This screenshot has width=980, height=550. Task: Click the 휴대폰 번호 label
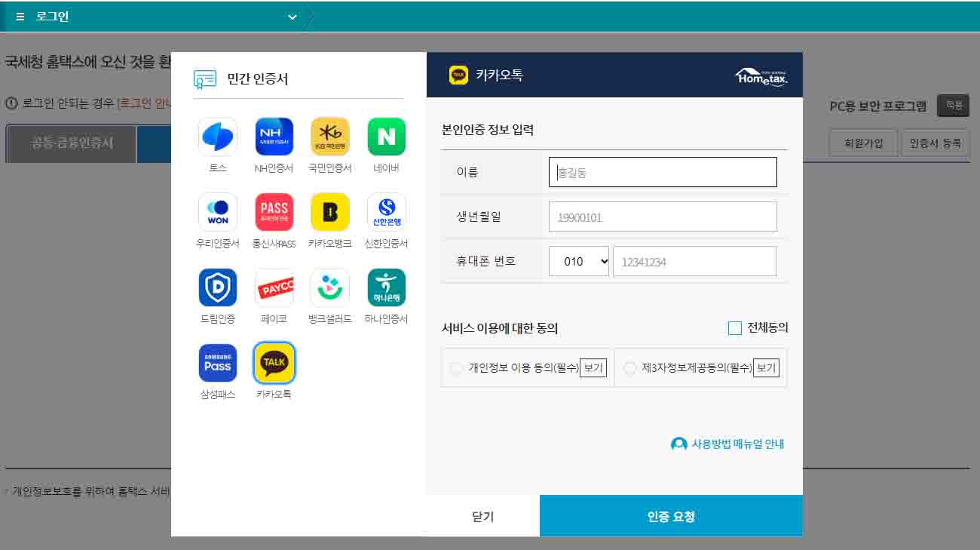point(486,261)
